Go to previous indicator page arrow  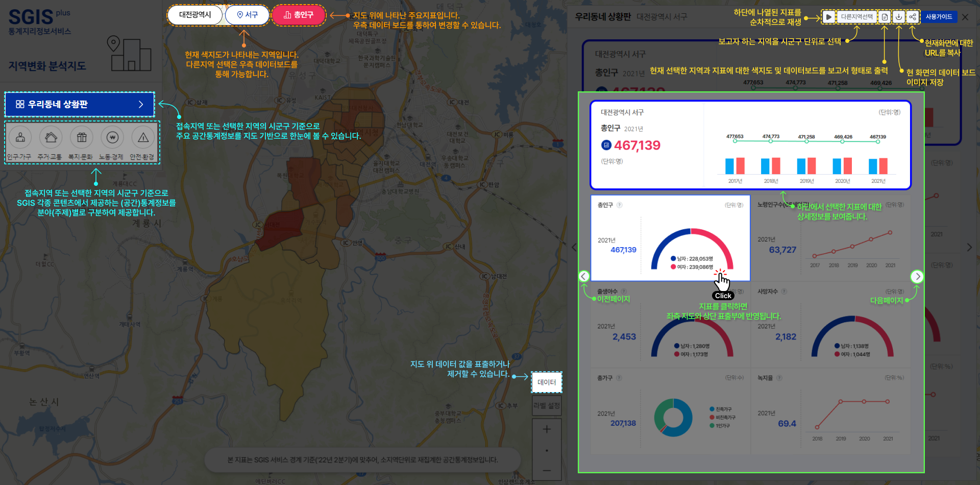click(584, 276)
